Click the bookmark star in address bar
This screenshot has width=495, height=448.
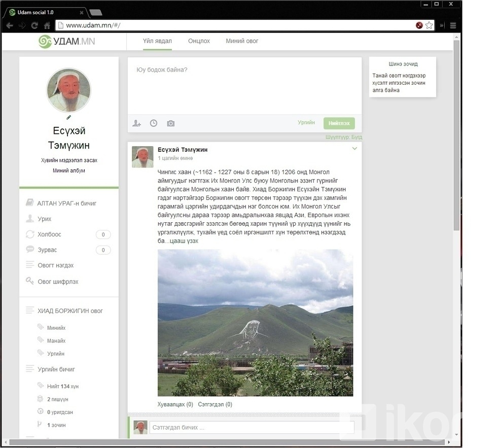pos(429,25)
